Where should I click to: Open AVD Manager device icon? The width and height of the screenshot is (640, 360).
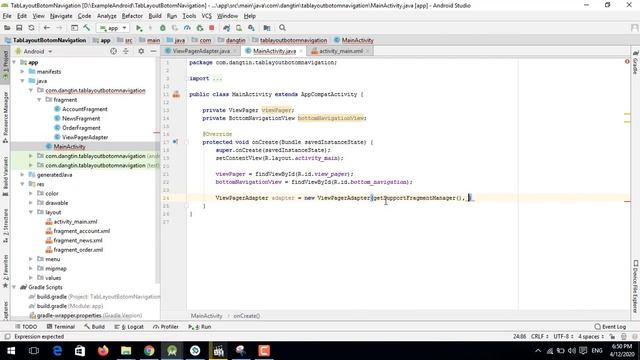pyautogui.click(x=239, y=28)
